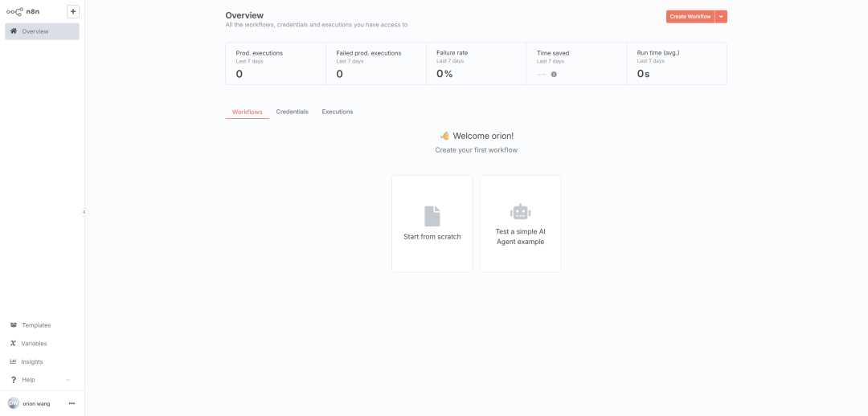Viewport: 868px width, 416px height.
Task: Click the plus icon beside n8n
Action: (x=72, y=11)
